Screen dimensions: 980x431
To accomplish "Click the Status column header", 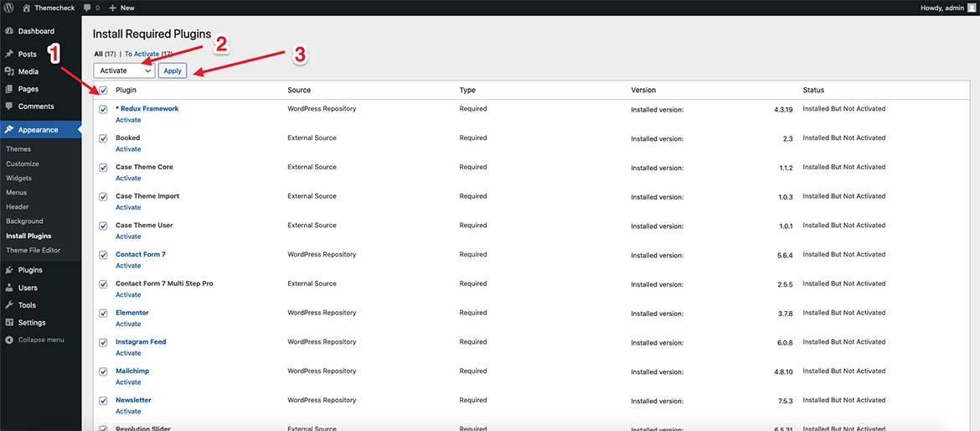I will [x=814, y=90].
